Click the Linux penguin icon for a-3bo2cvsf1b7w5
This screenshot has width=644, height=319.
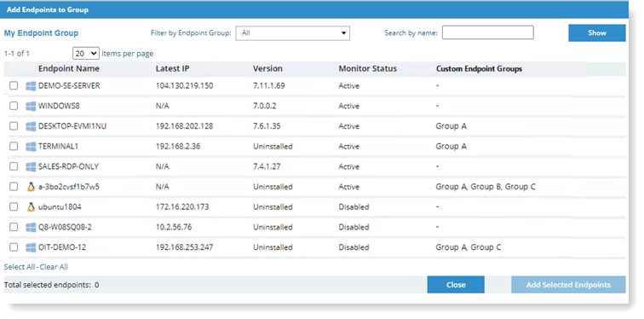[31, 187]
